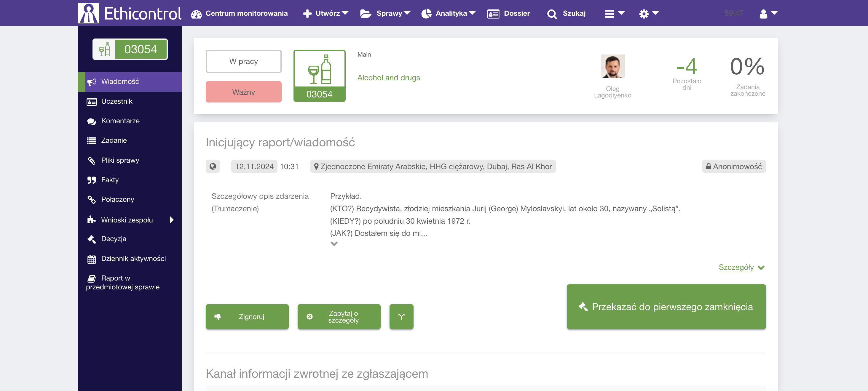
Task: Click the branch icon button
Action: 401,316
